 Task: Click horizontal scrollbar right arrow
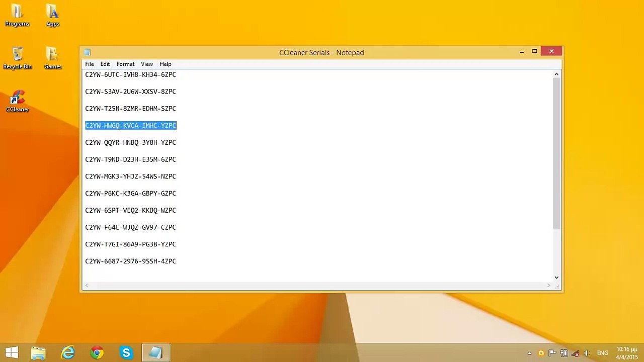(x=548, y=286)
